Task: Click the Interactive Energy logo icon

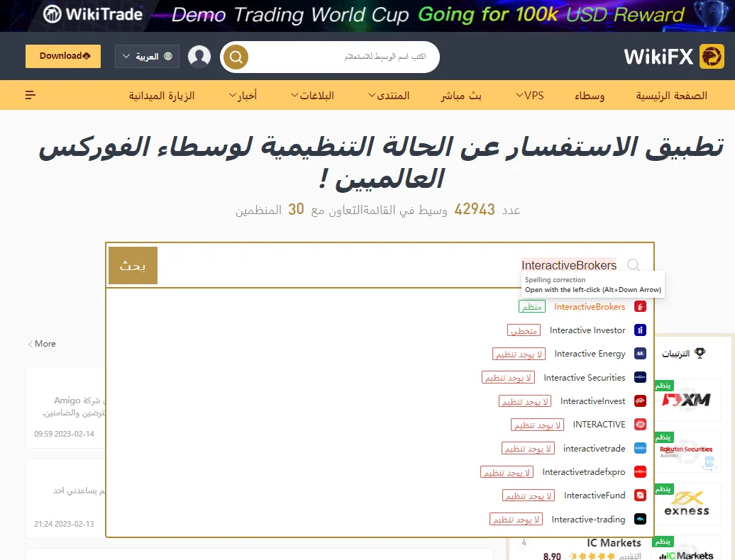Action: [x=641, y=354]
